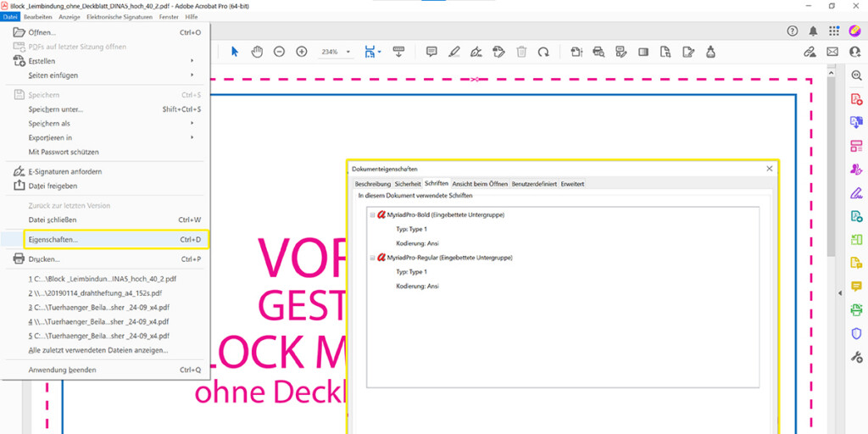The height and width of the screenshot is (434, 868).
Task: Click the rotate page icon
Action: click(543, 52)
